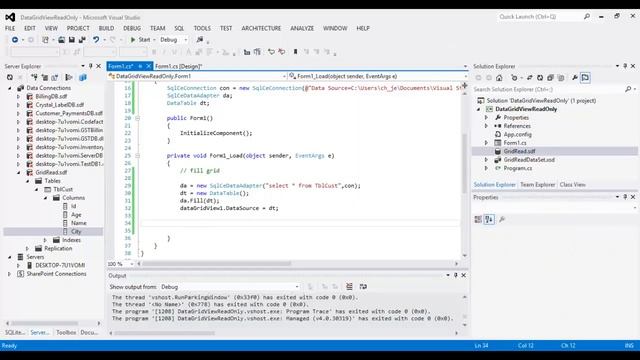This screenshot has width=640, height=360.
Task: Switch to the Team Explorer tab
Action: pos(538,185)
